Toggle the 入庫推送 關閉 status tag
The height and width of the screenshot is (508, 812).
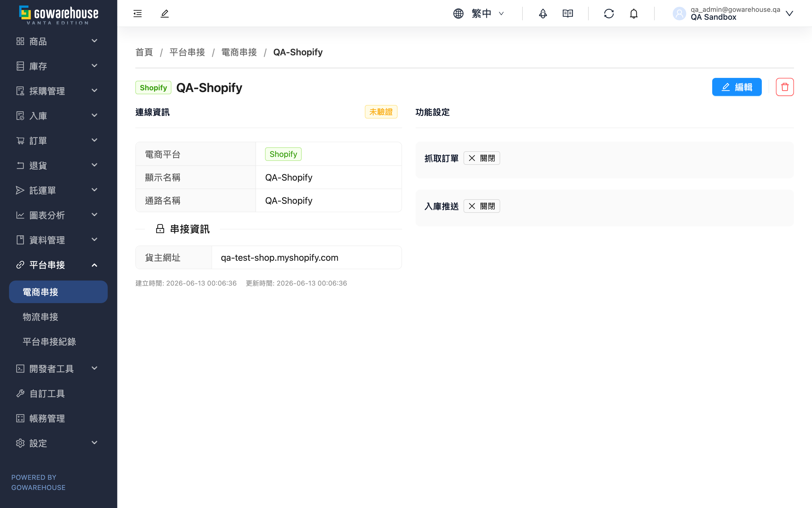[x=482, y=206]
